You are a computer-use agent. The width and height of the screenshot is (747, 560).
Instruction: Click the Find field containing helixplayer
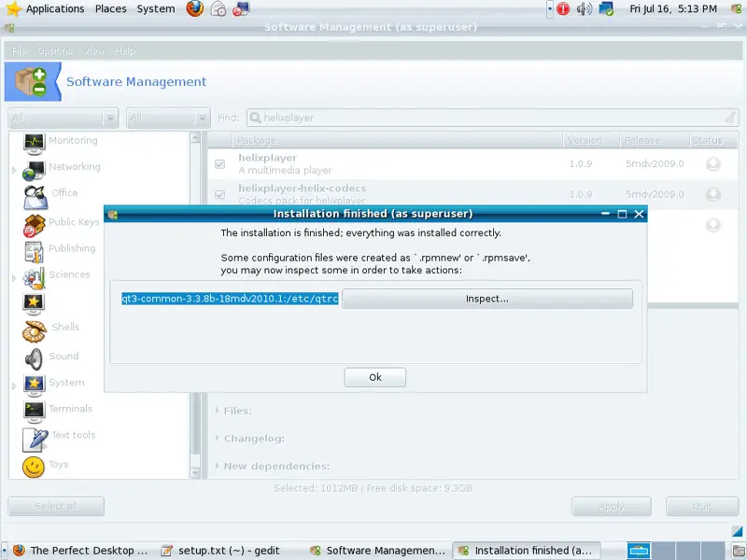tap(491, 118)
